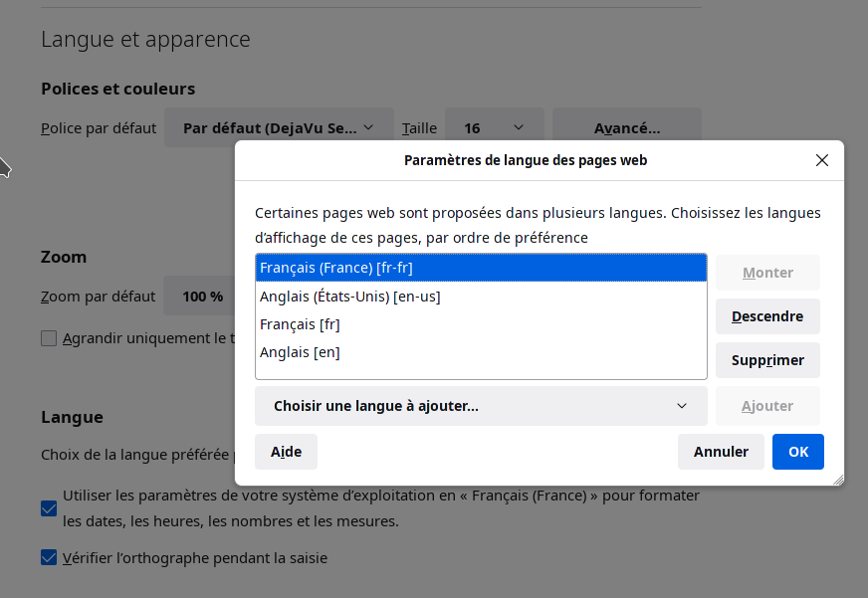Select Français (France) [fr-fr] in the list
This screenshot has width=868, height=598.
coord(481,268)
